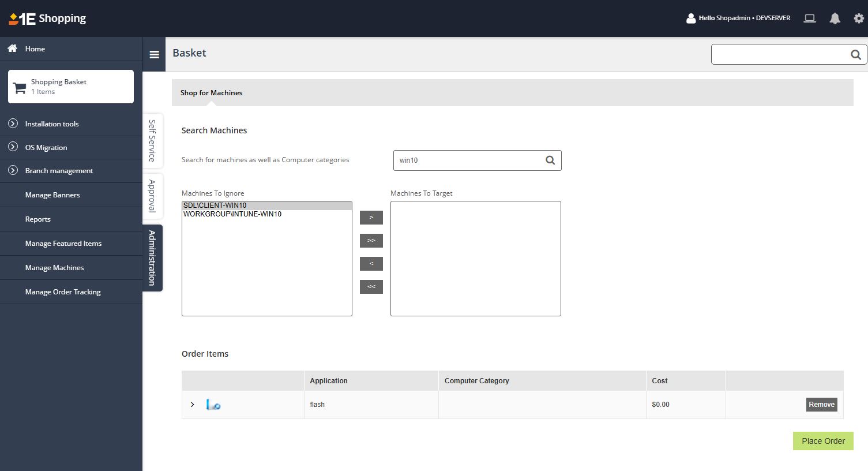The height and width of the screenshot is (471, 868).
Task: Switch to the Approval tab
Action: 152,196
